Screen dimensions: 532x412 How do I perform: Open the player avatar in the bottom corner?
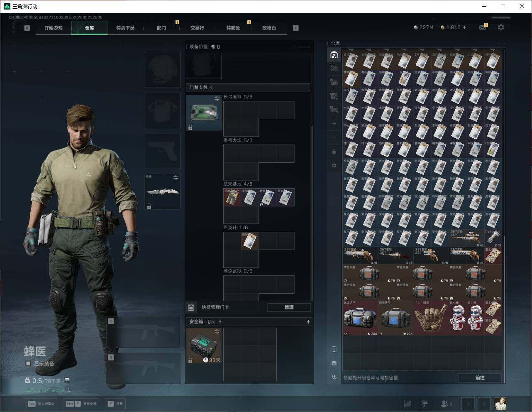[500, 404]
